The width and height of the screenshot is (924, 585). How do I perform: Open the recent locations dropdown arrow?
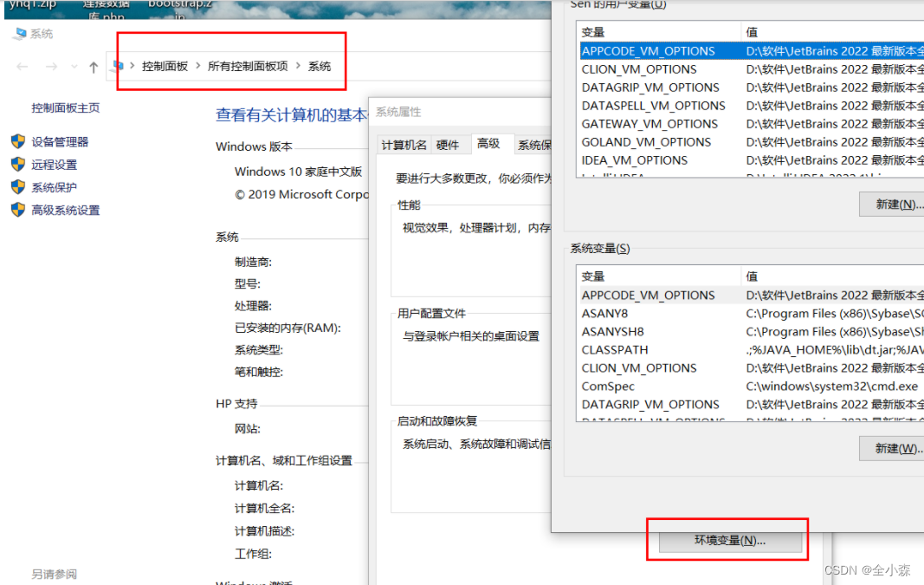point(74,67)
